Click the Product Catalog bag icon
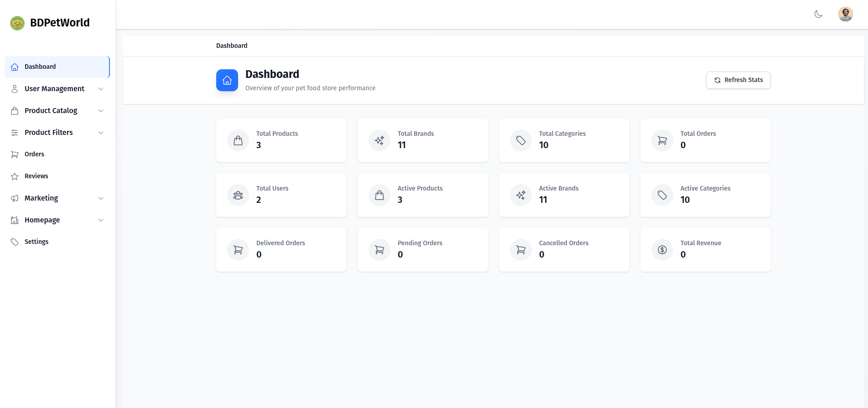 (x=15, y=111)
